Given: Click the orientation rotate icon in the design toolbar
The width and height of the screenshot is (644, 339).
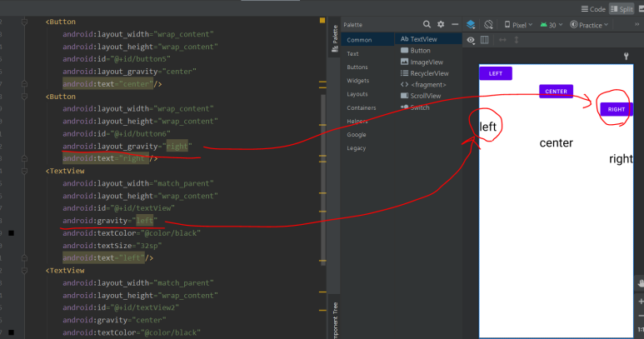Looking at the screenshot, I should [x=488, y=25].
